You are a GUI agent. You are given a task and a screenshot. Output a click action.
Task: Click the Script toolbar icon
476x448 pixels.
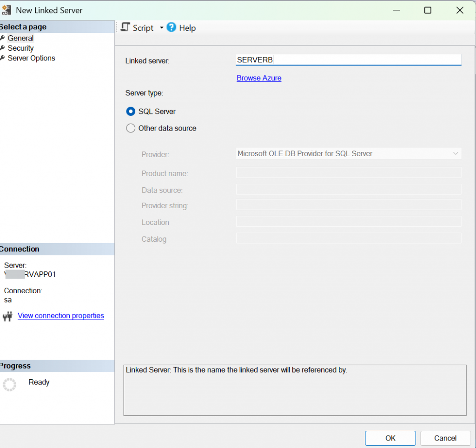[x=125, y=27]
